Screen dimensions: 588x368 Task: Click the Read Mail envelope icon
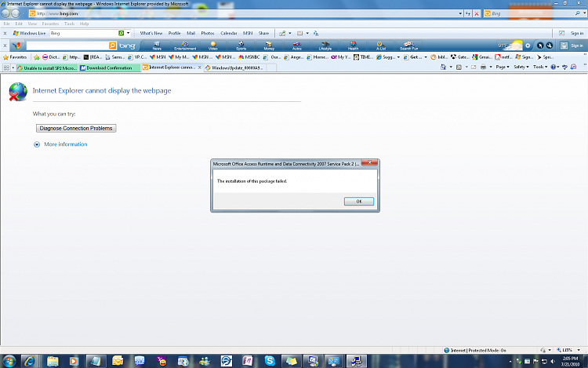point(474,67)
